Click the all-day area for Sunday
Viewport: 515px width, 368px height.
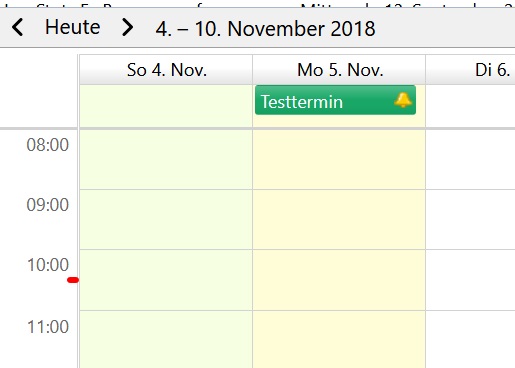pos(166,106)
